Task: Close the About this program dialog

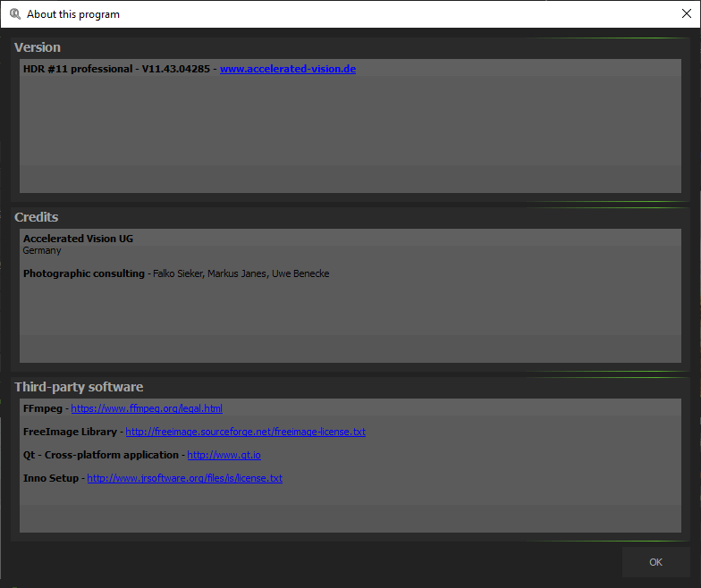Action: tap(686, 14)
